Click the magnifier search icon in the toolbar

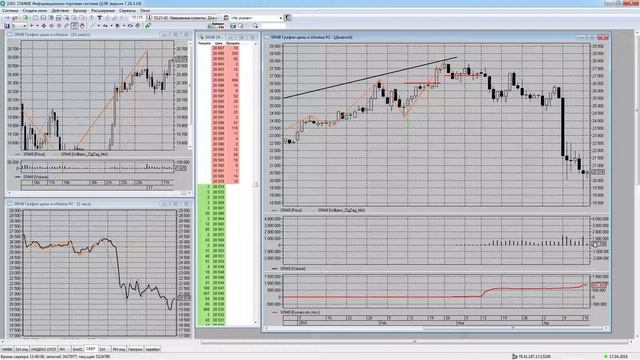click(x=255, y=26)
